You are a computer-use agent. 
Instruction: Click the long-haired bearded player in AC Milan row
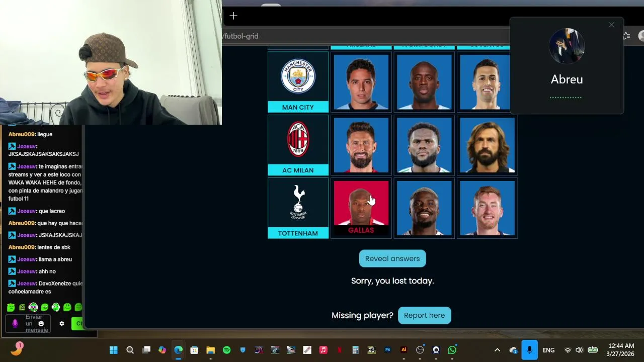pyautogui.click(x=487, y=145)
